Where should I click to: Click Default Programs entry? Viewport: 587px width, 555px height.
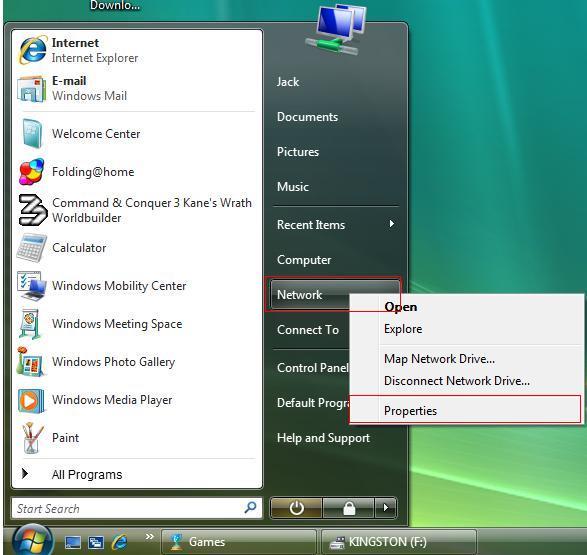click(x=313, y=403)
